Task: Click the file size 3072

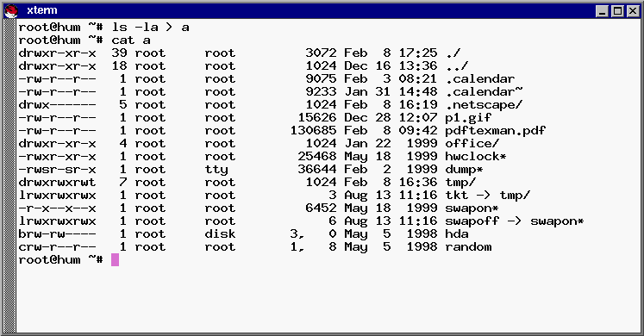Action: click(322, 53)
